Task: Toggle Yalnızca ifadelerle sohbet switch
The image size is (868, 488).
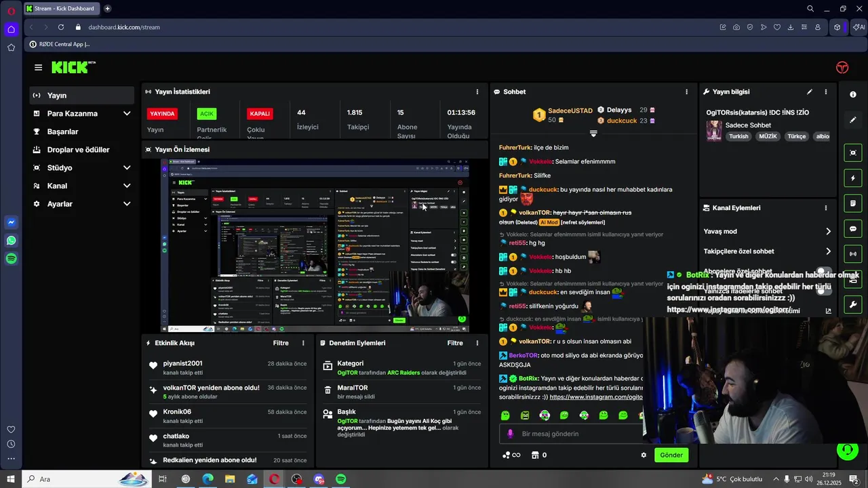Action: pyautogui.click(x=824, y=291)
